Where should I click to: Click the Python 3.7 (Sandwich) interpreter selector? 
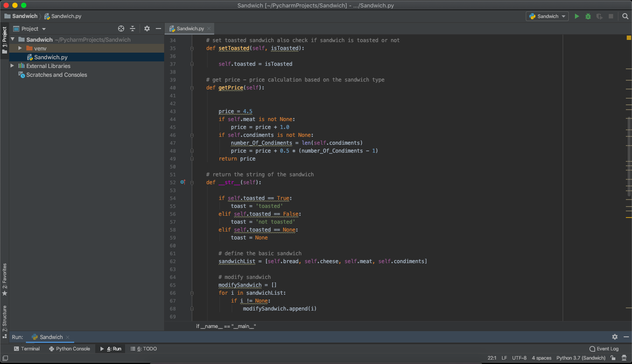pos(581,358)
